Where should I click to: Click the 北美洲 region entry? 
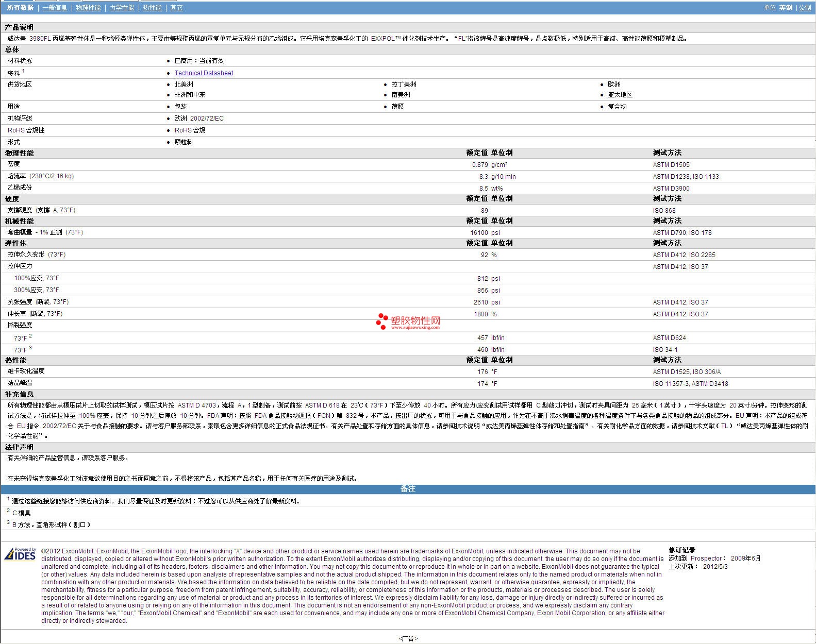point(184,84)
